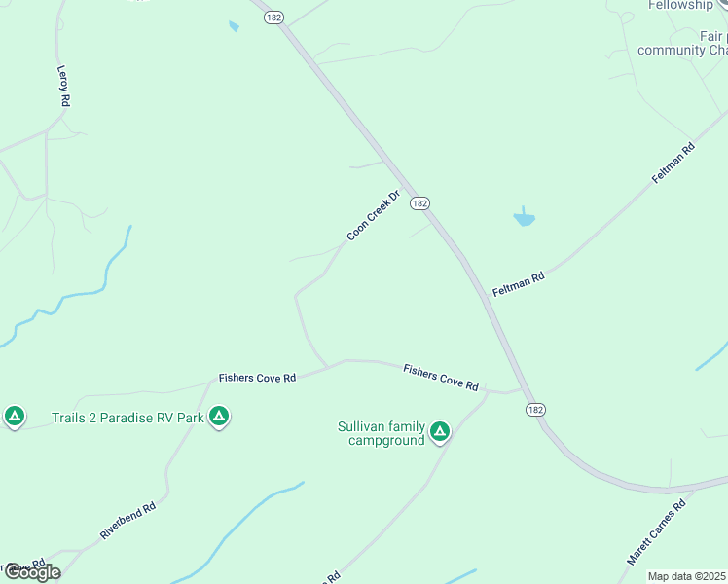Click the 182 shield near Fishers Cove Rd

coord(535,410)
